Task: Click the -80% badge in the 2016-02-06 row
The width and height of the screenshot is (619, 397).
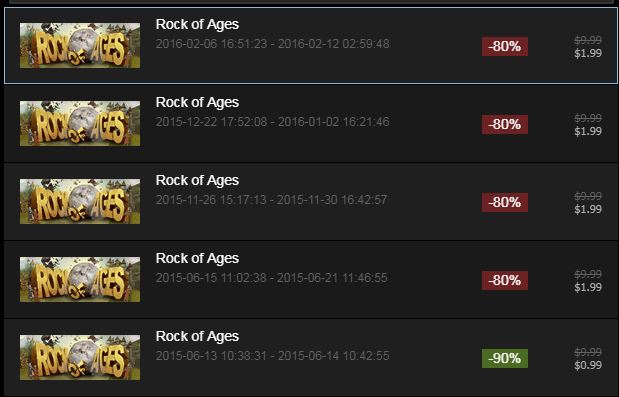Action: (505, 46)
